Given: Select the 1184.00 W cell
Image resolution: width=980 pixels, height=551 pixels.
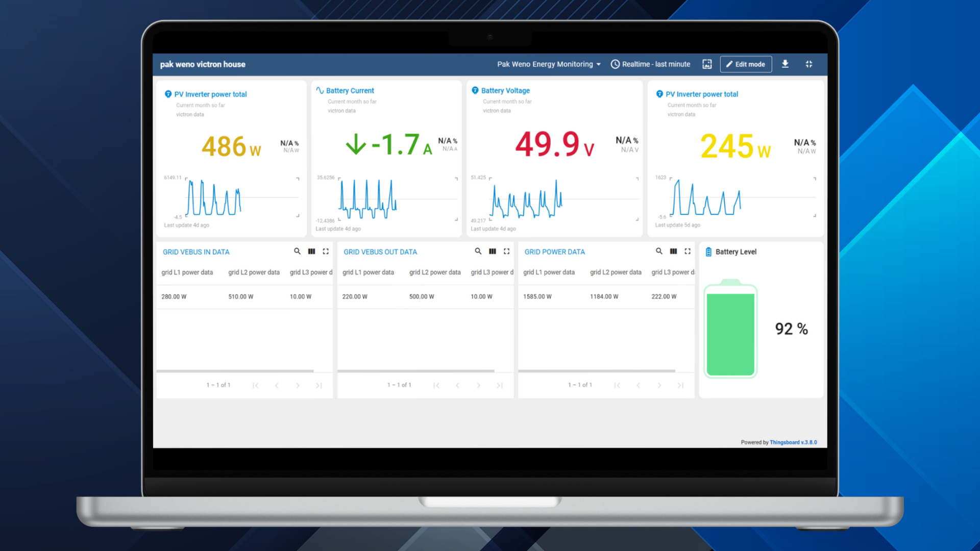Looking at the screenshot, I should coord(604,296).
